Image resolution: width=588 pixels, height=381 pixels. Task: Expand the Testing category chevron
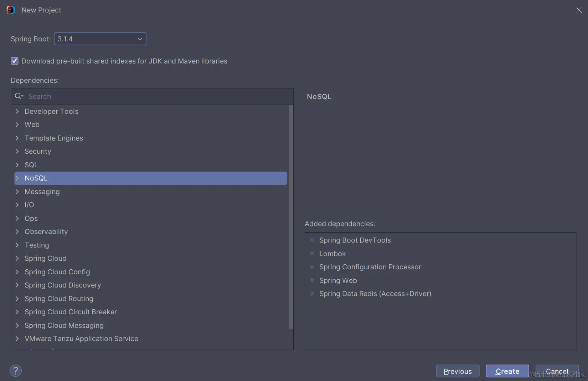point(17,245)
